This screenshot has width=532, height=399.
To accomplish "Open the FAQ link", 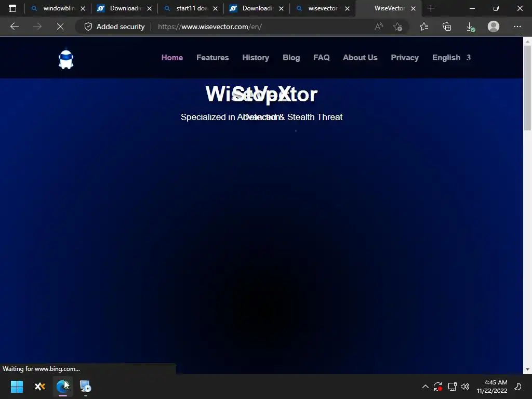I will click(321, 58).
